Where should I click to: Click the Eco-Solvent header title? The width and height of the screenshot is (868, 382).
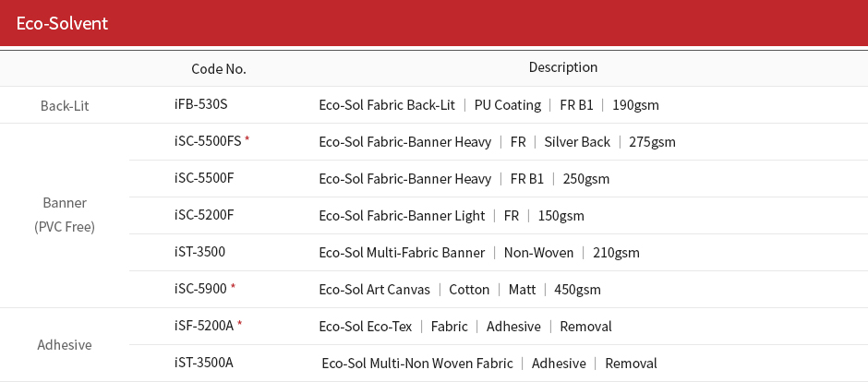[x=62, y=23]
